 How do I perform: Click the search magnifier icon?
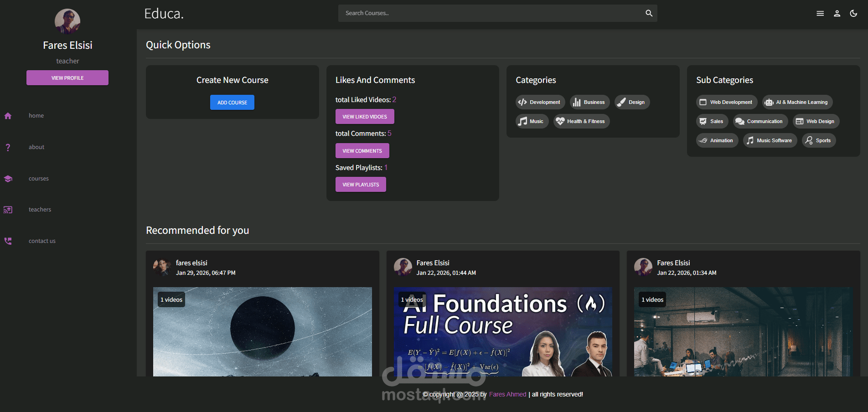point(649,13)
